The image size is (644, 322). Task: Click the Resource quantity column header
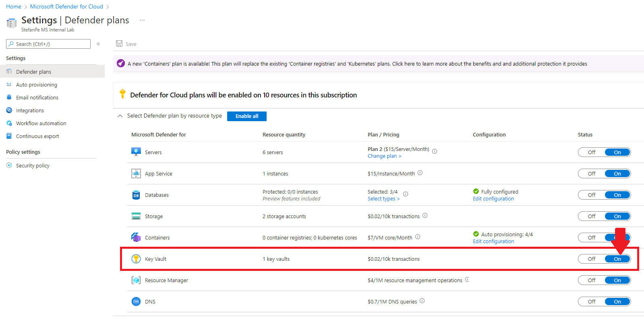click(284, 135)
